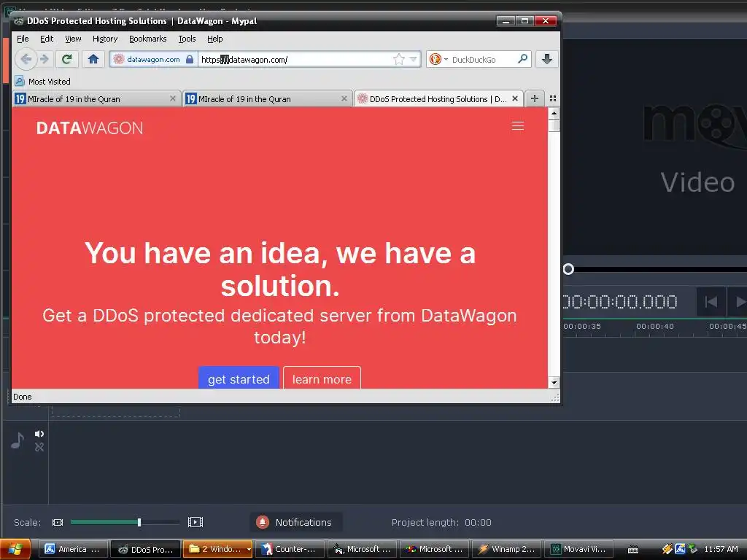Screen dimensions: 747x560
Task: Click 00:00:35 mark on timeline ruler
Action: click(x=582, y=326)
